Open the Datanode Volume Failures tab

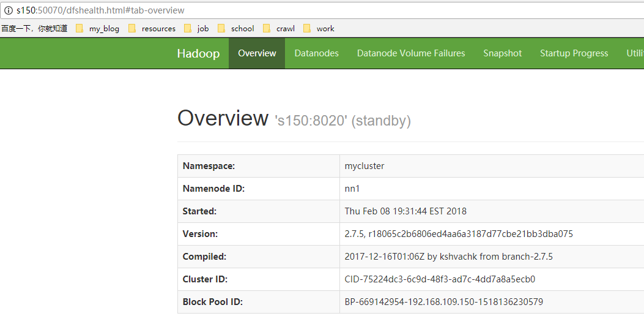411,53
